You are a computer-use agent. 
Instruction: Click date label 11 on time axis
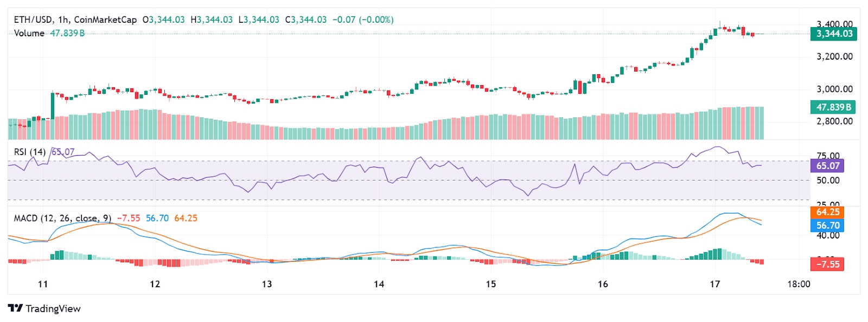(x=43, y=284)
